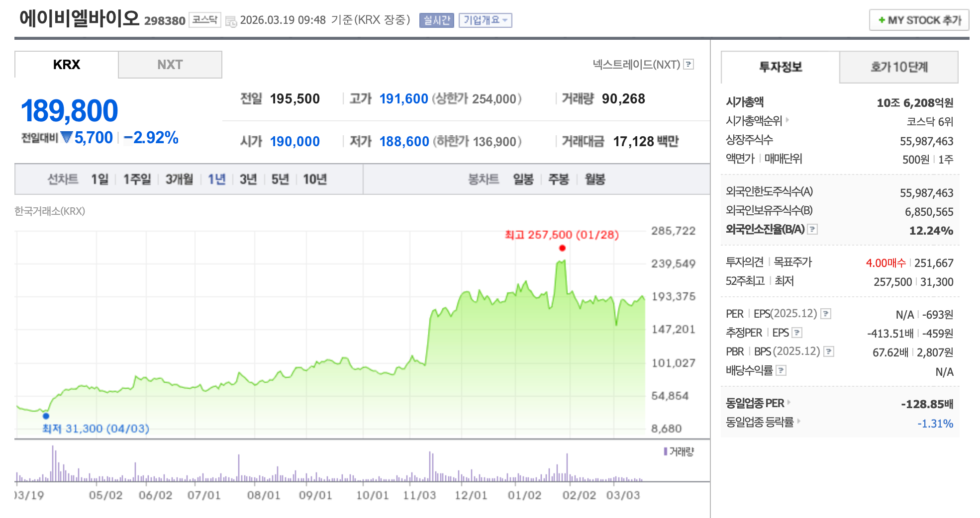Open the 외국인소진율(B/A) help icon
Image resolution: width=980 pixels, height=518 pixels.
tap(812, 229)
